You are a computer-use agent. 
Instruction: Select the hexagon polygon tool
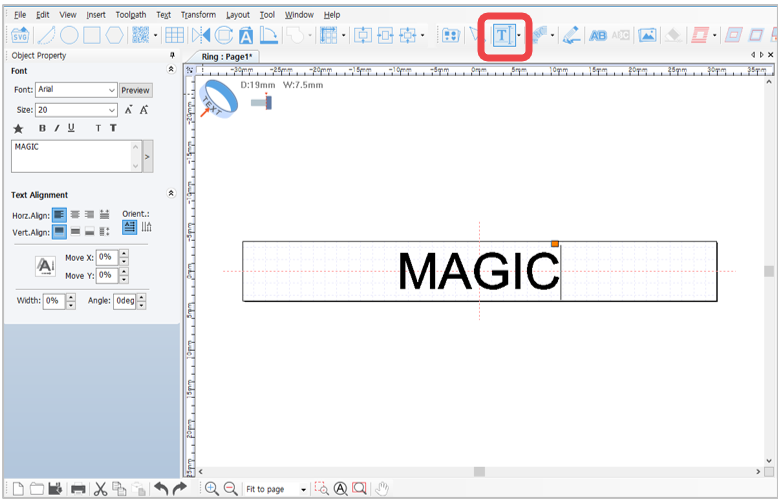click(x=115, y=35)
